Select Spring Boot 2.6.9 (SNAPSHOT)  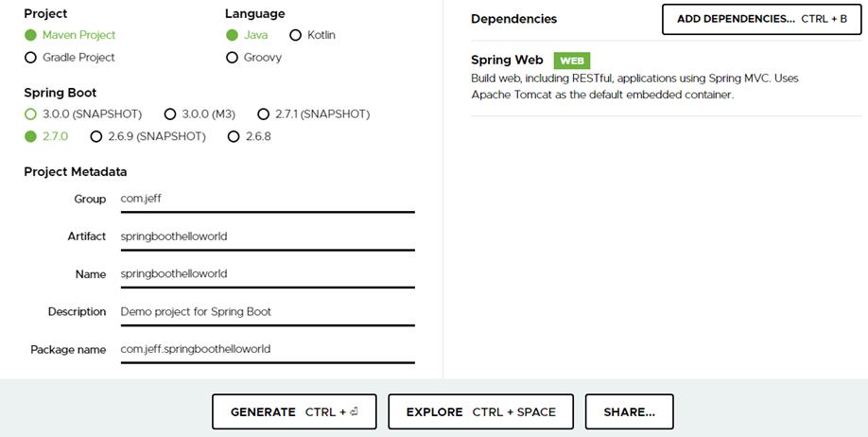96,136
